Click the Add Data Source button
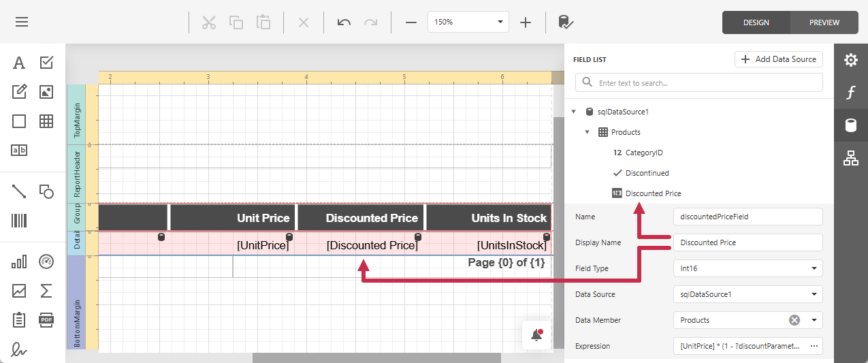 tap(779, 59)
